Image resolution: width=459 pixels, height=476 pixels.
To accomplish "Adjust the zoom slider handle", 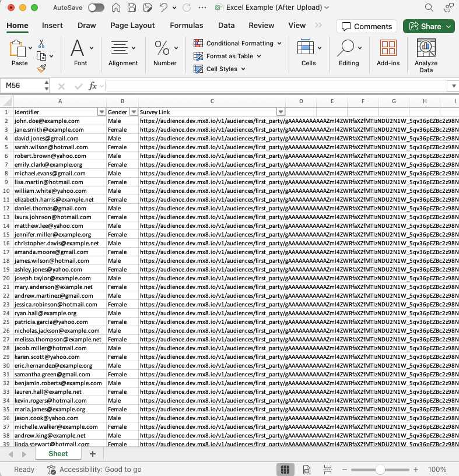I will 380,469.
